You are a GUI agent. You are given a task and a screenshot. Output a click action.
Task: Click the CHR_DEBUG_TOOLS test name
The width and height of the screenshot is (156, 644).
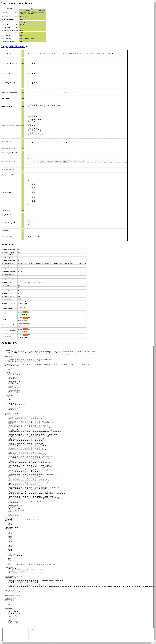point(8,175)
